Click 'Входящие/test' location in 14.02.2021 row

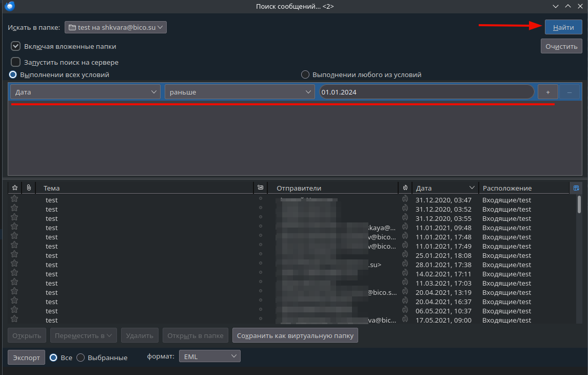point(506,274)
